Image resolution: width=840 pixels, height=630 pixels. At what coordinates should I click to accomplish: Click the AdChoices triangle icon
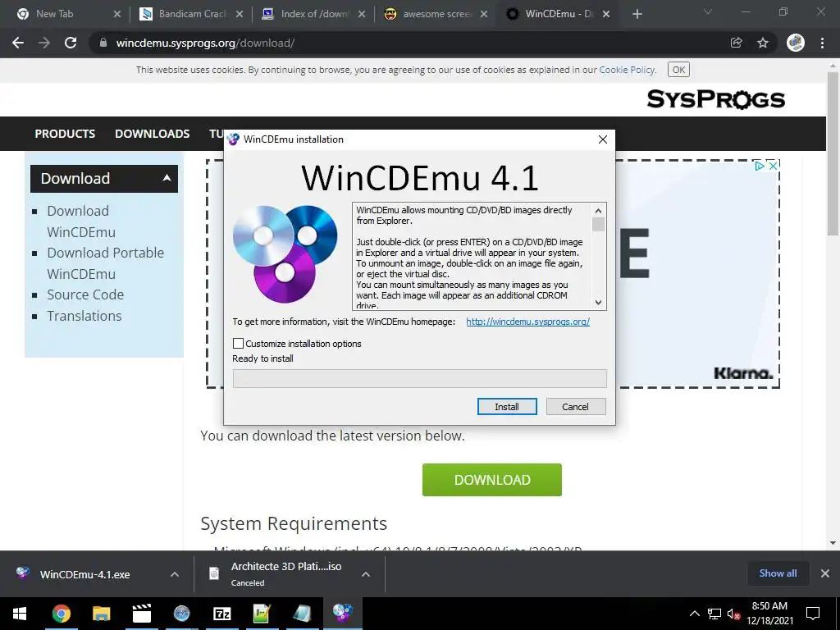coord(759,166)
